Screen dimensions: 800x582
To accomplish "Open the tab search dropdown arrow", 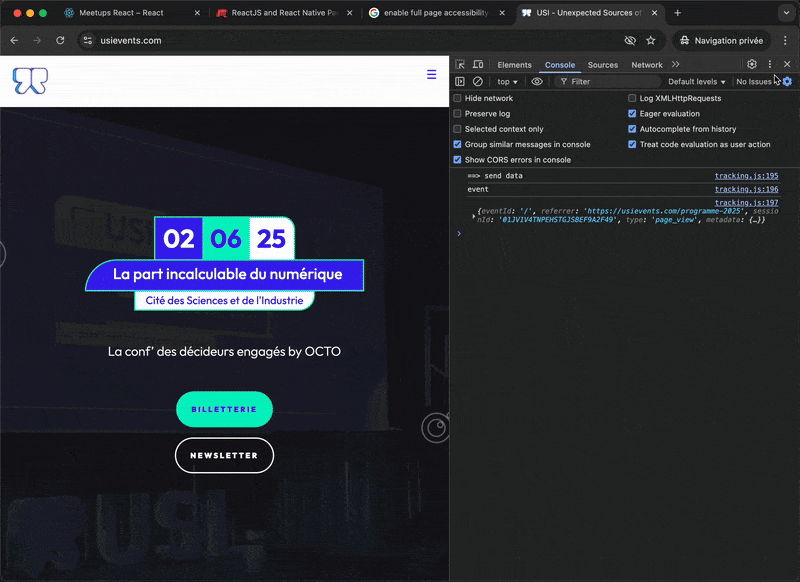I will coord(786,13).
